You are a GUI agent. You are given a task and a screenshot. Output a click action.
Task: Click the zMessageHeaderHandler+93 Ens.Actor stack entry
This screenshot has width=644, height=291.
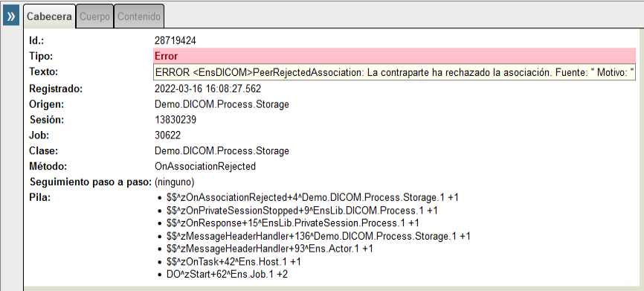pos(270,249)
